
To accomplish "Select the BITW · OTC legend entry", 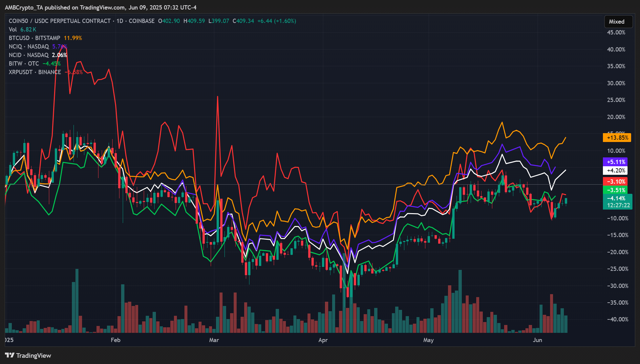I will (24, 64).
